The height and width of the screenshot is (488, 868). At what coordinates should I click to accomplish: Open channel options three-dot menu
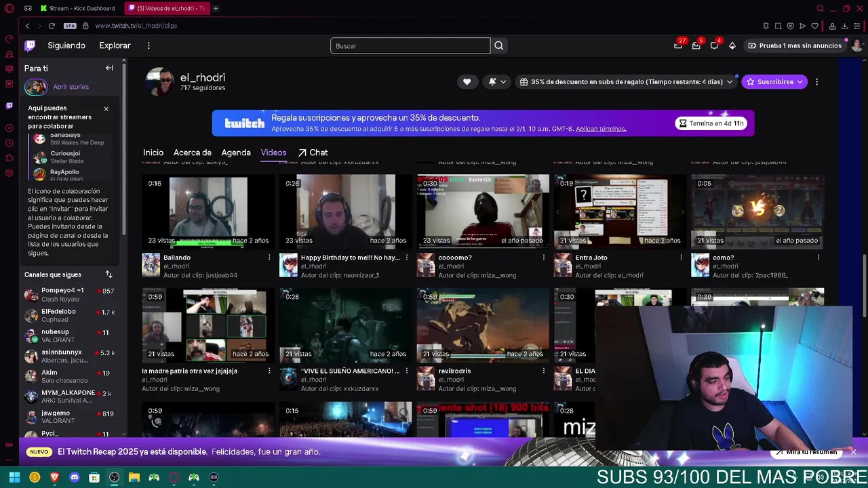pos(816,81)
